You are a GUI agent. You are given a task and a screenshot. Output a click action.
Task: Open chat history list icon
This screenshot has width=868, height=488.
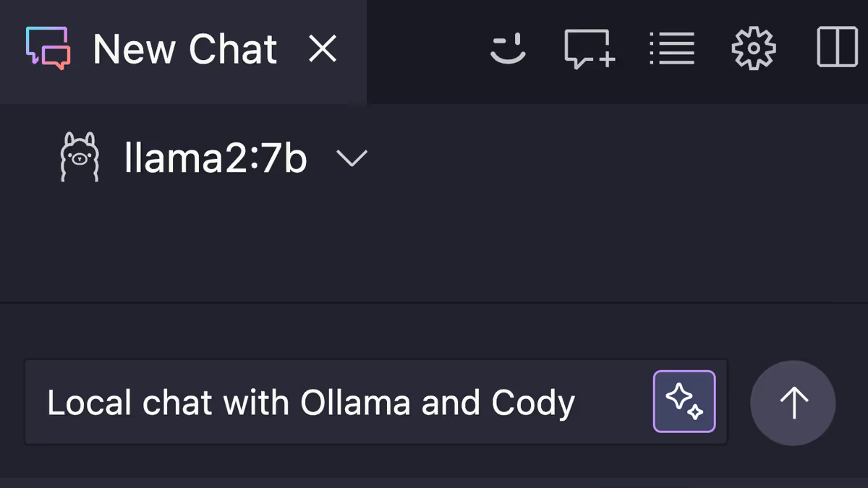click(x=671, y=48)
